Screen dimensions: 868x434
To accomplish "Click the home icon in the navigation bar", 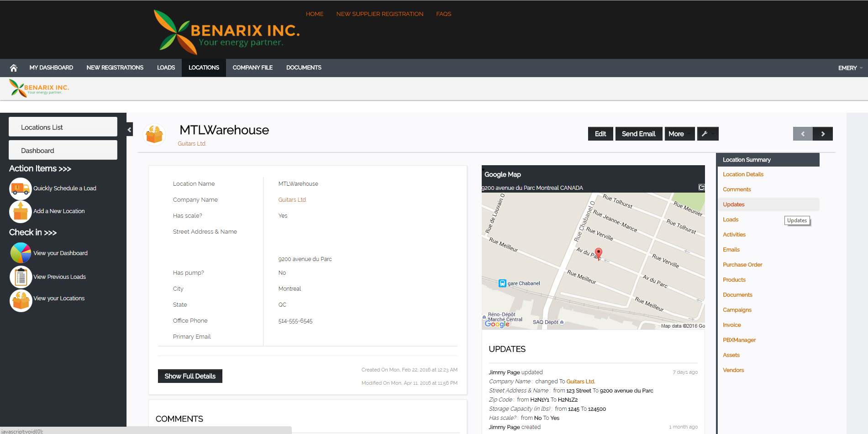I will 14,68.
